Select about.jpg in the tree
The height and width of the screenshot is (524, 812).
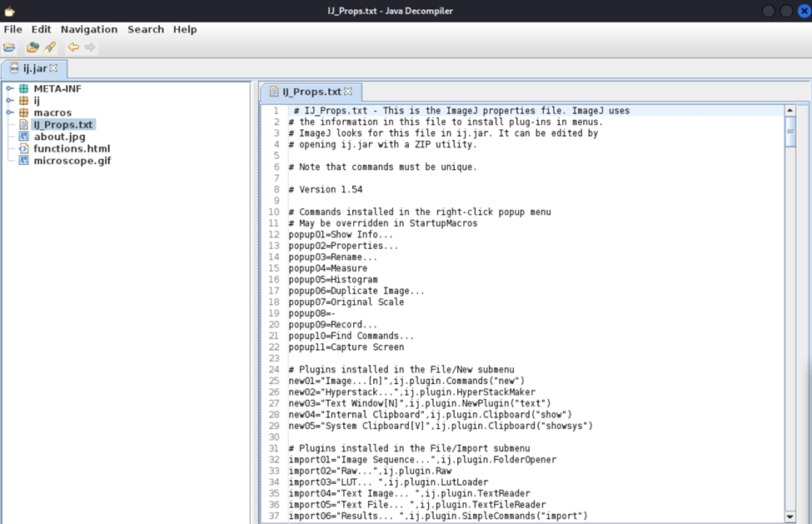tap(60, 137)
